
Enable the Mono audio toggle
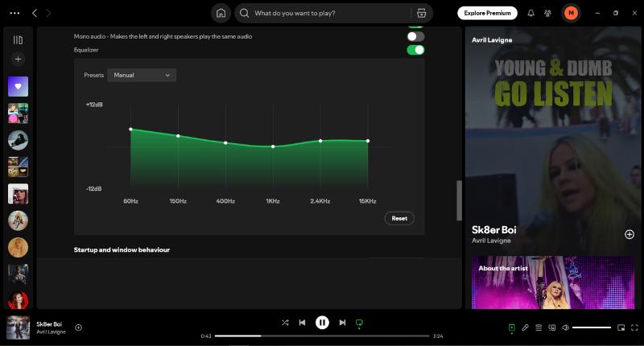pos(415,36)
